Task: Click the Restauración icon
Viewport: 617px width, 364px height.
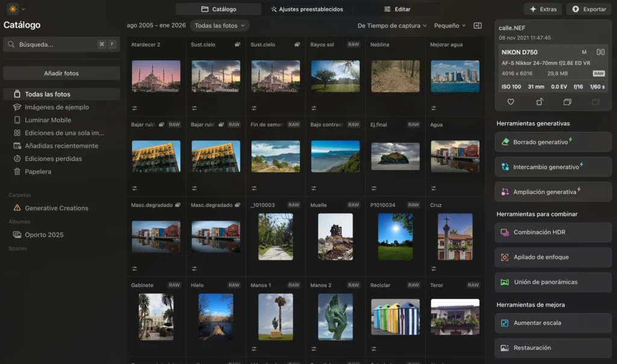Action: [504, 348]
